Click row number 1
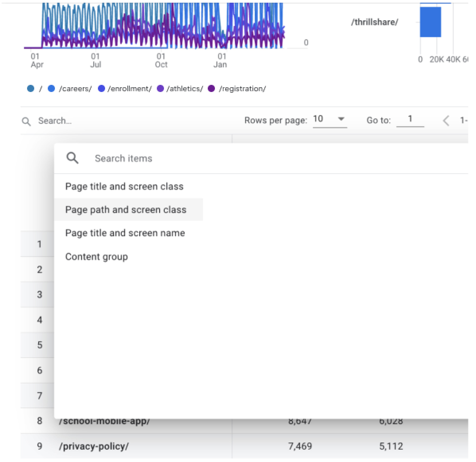Viewport: 476px width, 462px height. pyautogui.click(x=39, y=244)
